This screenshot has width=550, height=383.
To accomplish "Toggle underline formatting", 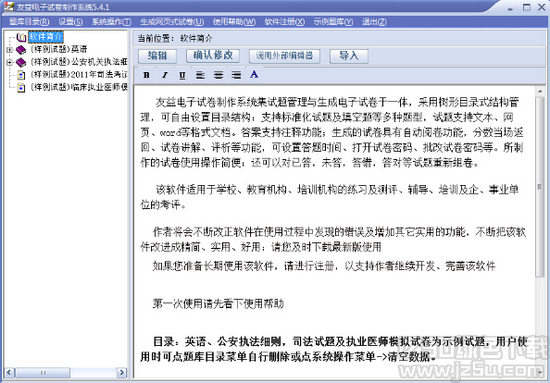I will 182,75.
